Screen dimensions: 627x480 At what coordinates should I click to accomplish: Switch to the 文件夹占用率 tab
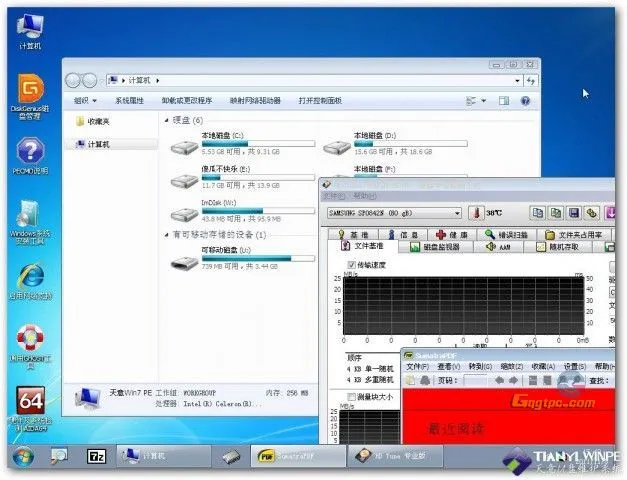pyautogui.click(x=574, y=234)
